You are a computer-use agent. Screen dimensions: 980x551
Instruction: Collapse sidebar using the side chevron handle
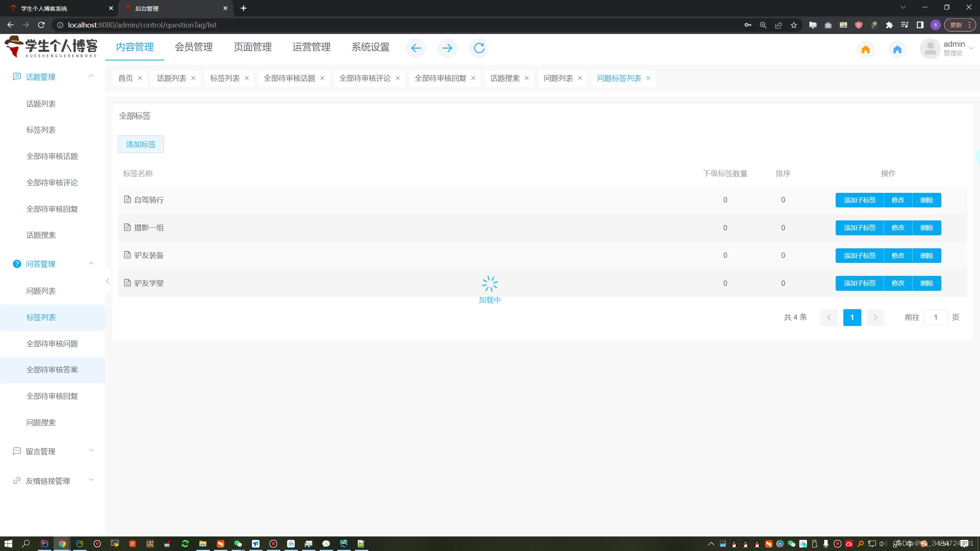(x=108, y=281)
